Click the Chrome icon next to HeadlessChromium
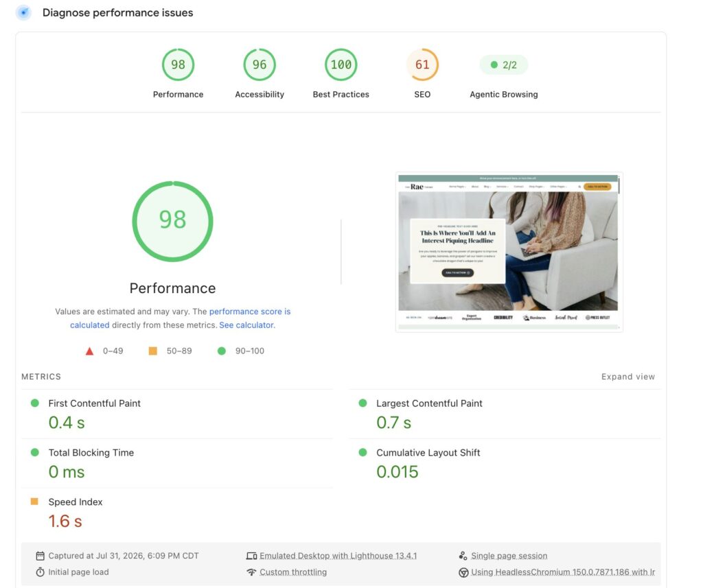This screenshot has width=703, height=588. (x=463, y=572)
